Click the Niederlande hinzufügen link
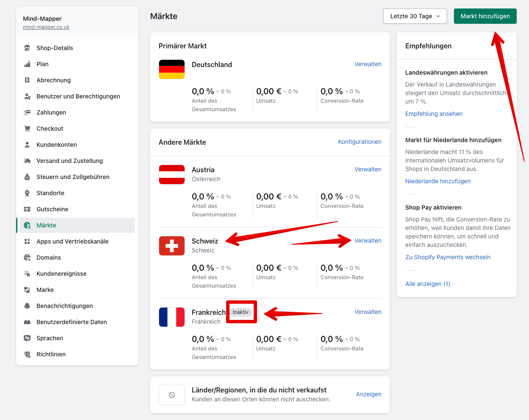The width and height of the screenshot is (529, 420). coord(437,181)
